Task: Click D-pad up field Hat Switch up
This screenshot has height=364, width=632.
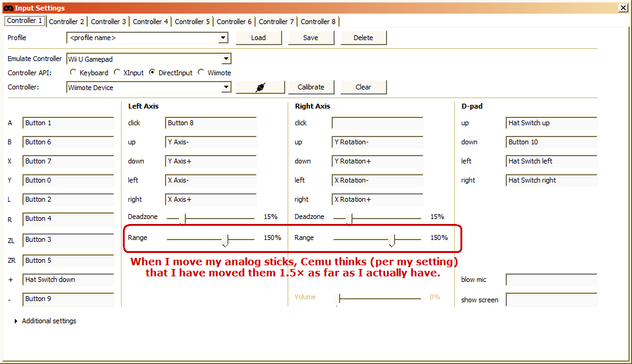Action: pos(551,123)
